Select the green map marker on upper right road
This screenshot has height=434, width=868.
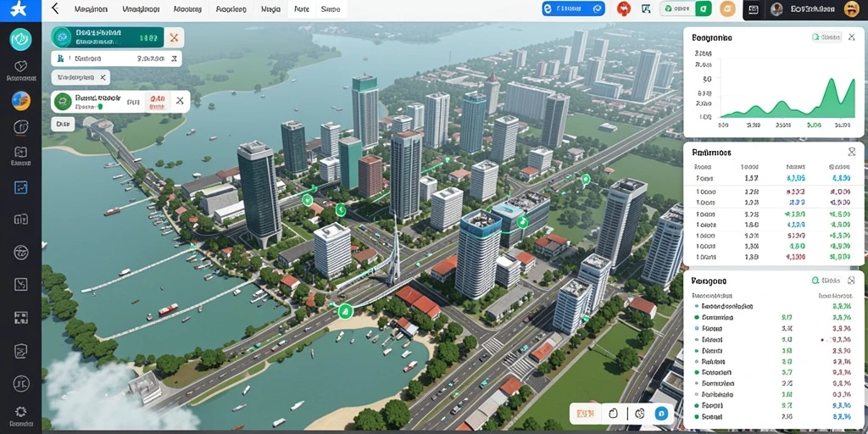(585, 179)
